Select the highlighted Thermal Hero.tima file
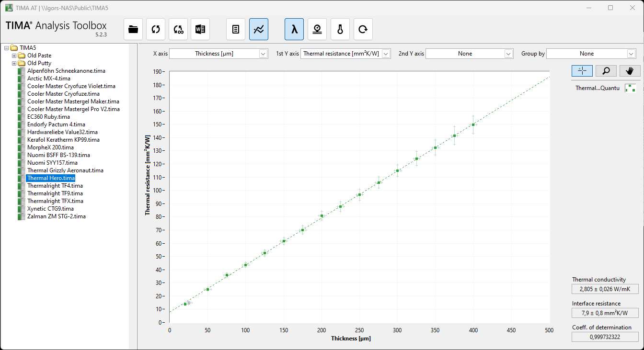The height and width of the screenshot is (350, 644). click(51, 178)
